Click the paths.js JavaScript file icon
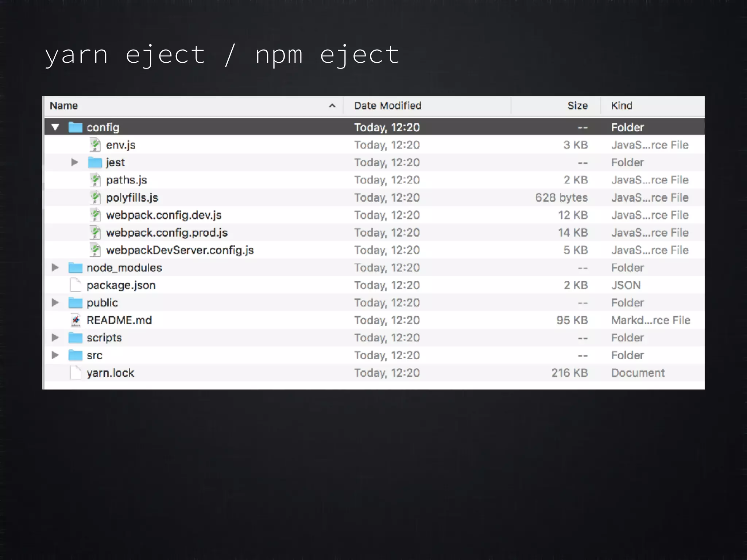Screen dimensions: 747x560 (x=95, y=180)
